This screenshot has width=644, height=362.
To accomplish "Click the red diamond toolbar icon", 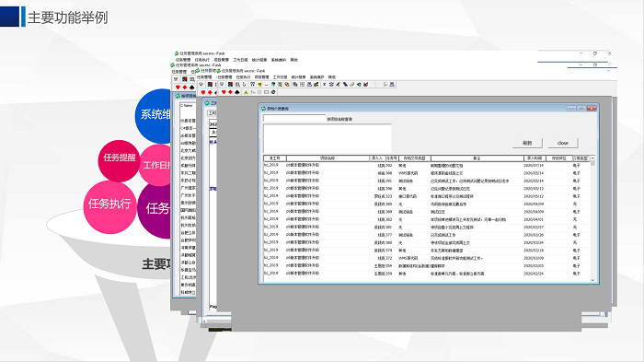I will click(x=230, y=92).
